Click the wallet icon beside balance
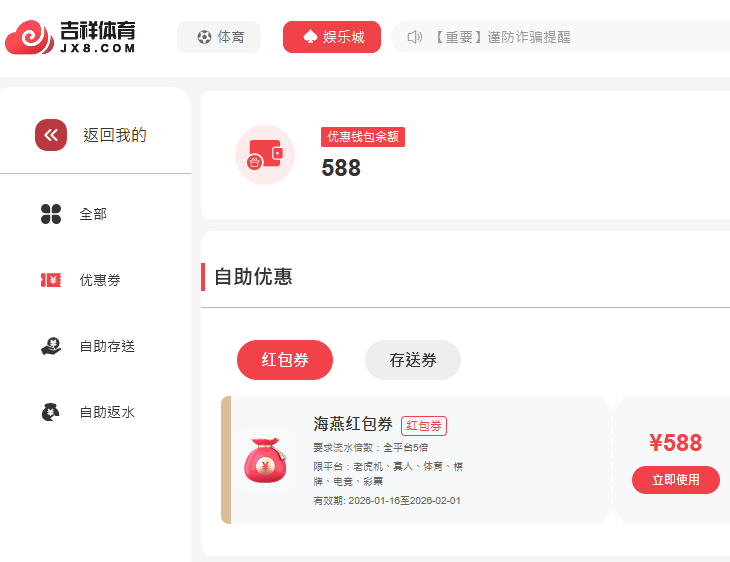Viewport: 730px width, 562px height. (x=265, y=155)
